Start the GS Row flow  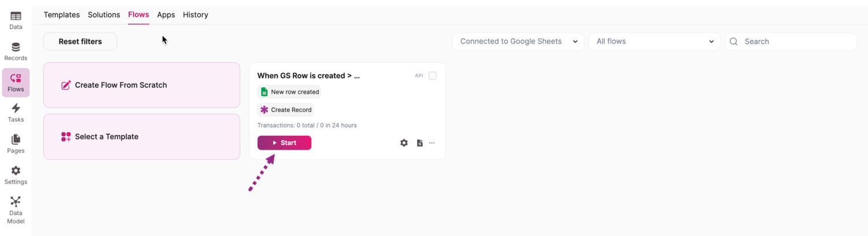(284, 143)
